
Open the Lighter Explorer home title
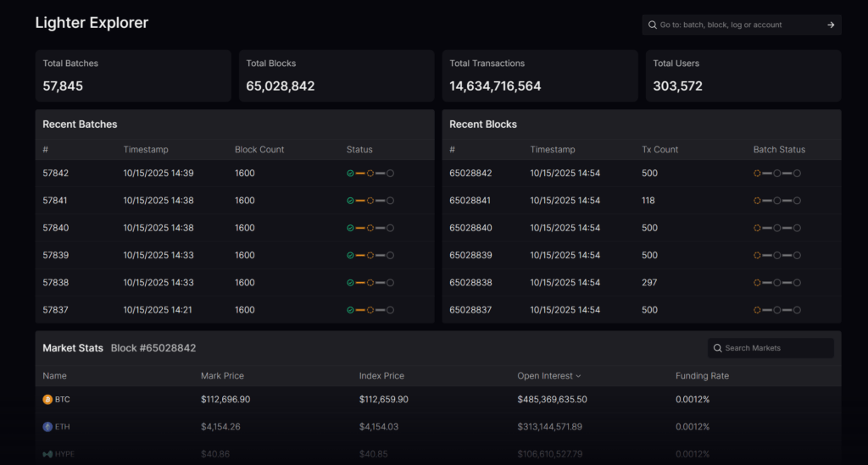[92, 23]
